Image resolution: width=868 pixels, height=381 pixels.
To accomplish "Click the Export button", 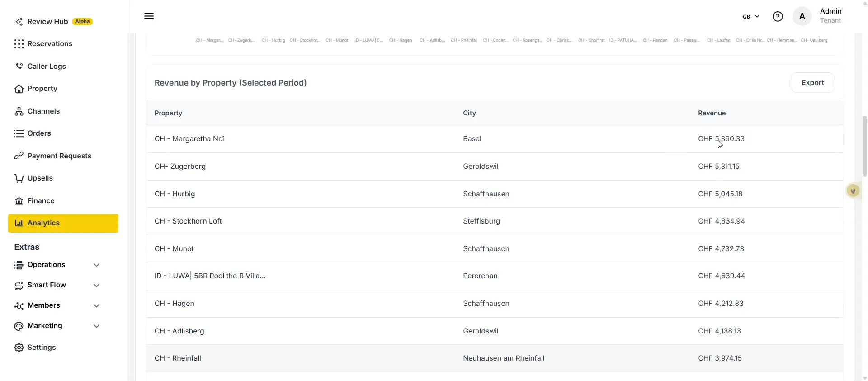I will coord(812,83).
